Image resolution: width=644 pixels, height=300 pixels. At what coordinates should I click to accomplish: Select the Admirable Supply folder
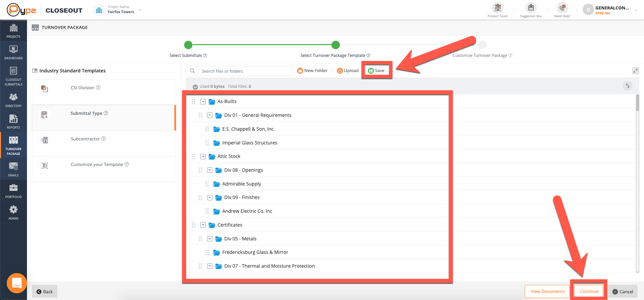(x=241, y=184)
